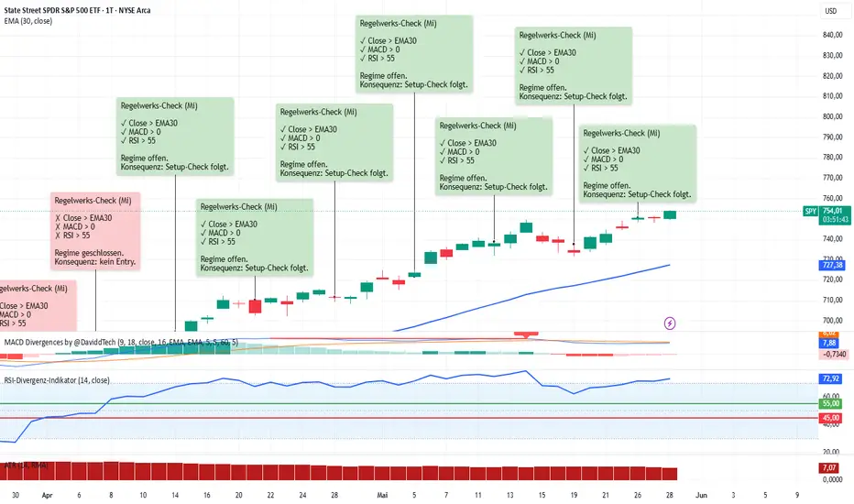Click the red 7,07 ATR value label
This screenshot has width=854, height=504.
829,467
